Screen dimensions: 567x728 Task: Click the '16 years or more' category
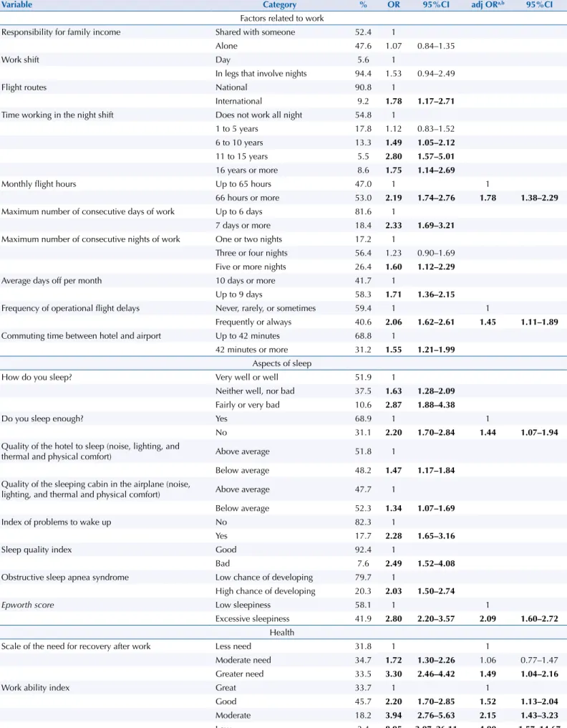click(x=246, y=171)
